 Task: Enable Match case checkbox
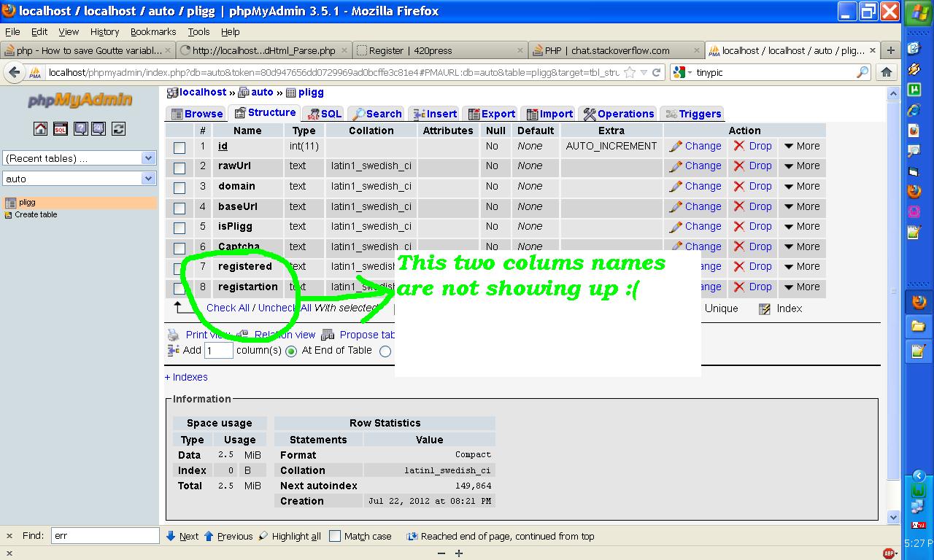[335, 536]
